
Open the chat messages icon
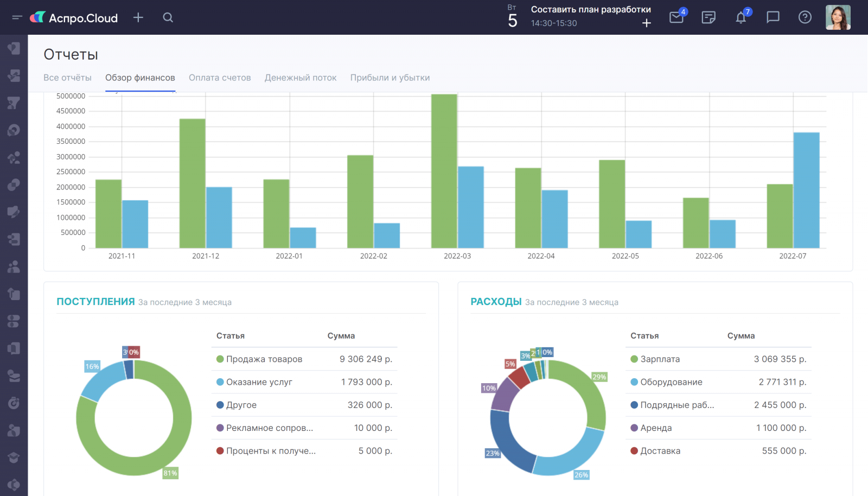(x=773, y=17)
